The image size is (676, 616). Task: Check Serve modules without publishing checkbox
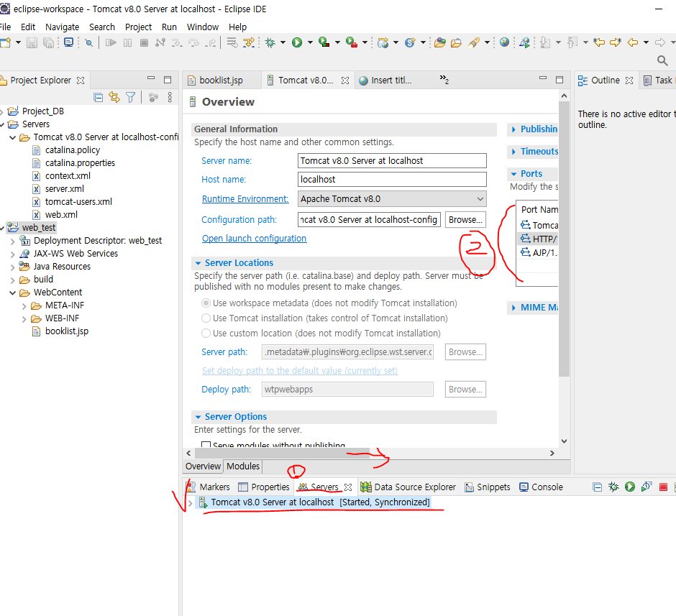206,444
